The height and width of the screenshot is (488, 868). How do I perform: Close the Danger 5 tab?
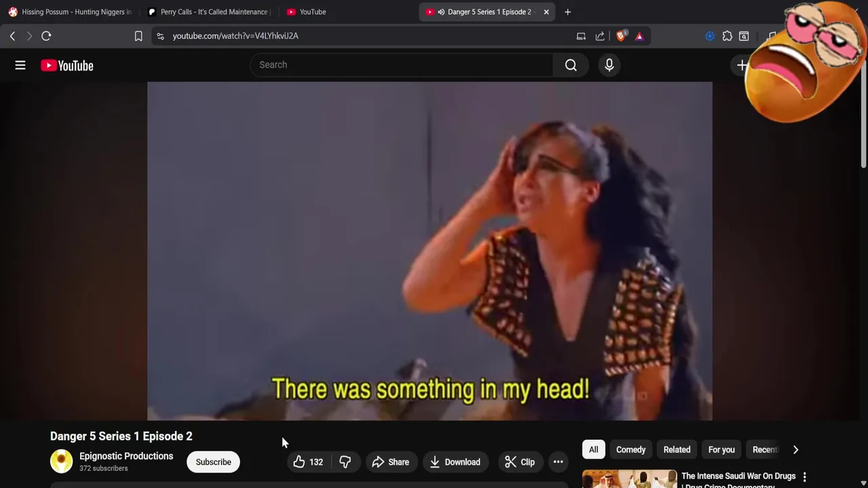546,12
